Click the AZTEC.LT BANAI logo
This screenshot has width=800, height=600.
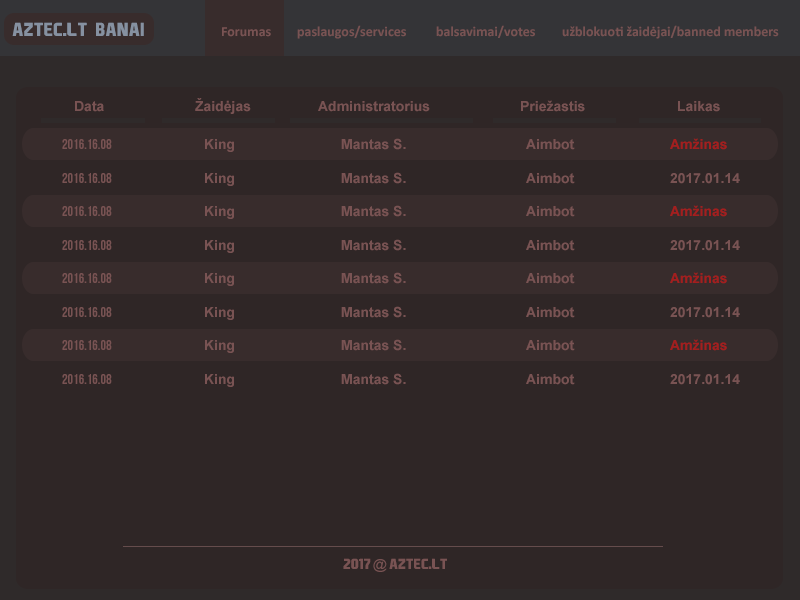79,30
